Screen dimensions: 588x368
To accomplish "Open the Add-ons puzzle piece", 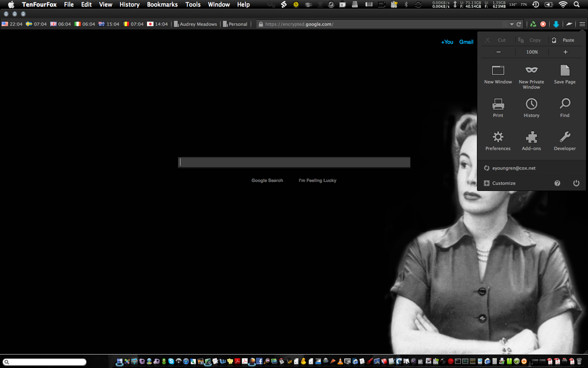I will click(531, 137).
